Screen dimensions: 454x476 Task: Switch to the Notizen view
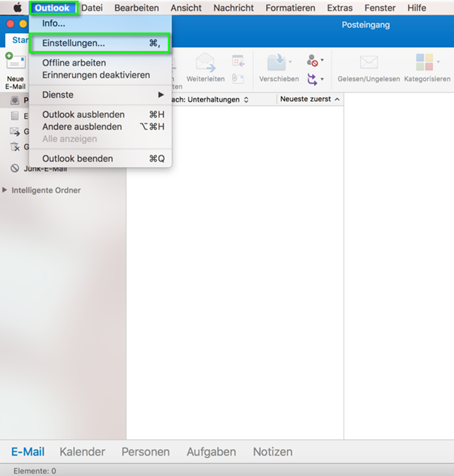(x=273, y=452)
